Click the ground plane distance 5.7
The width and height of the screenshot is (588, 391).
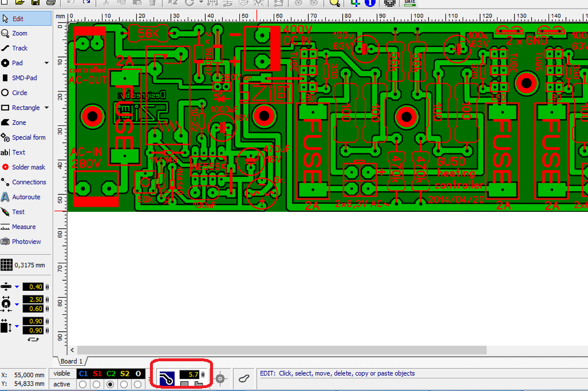click(189, 374)
